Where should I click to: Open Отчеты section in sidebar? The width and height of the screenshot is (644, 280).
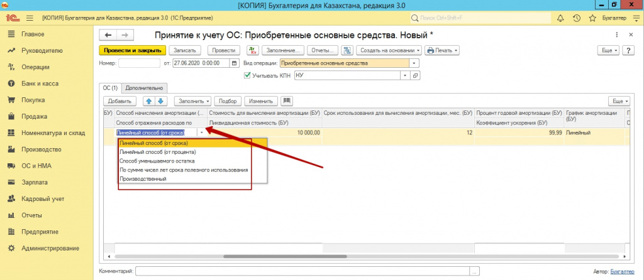[x=31, y=215]
